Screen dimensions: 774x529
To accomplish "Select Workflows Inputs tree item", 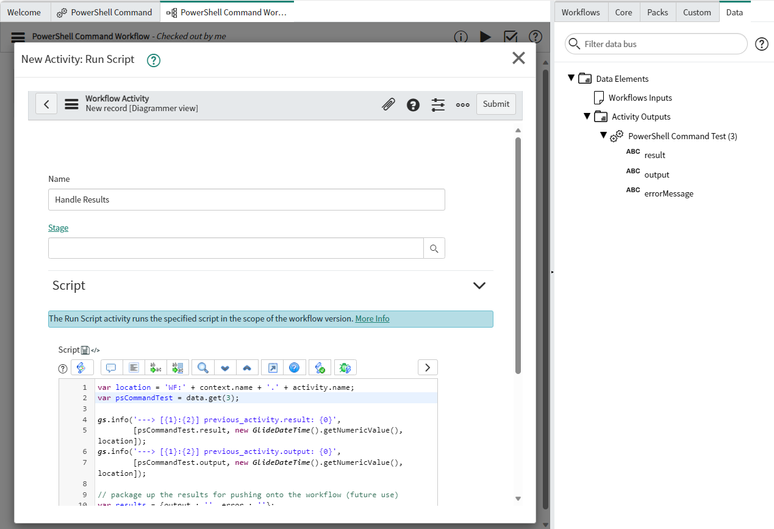I will point(640,98).
